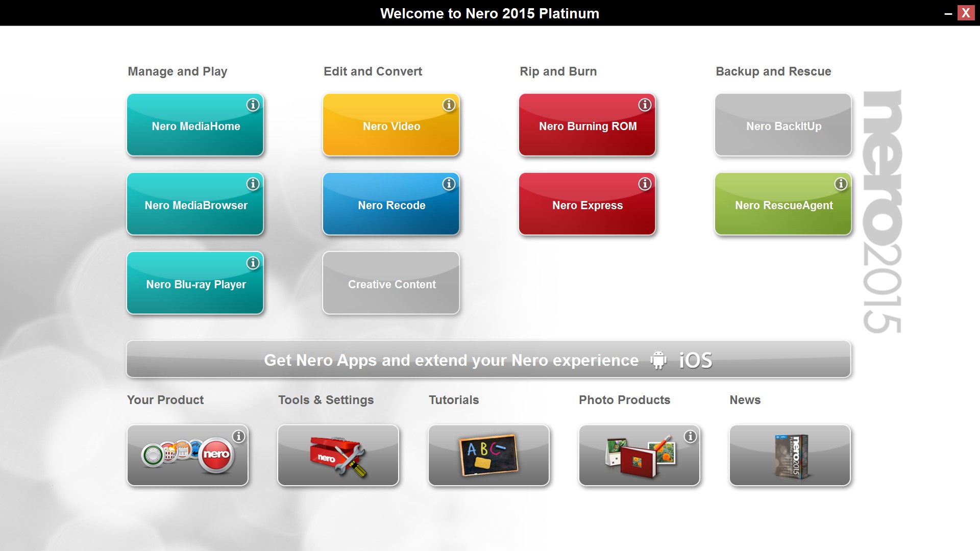This screenshot has width=980, height=551.
Task: Launch Nero Video
Action: tap(391, 125)
